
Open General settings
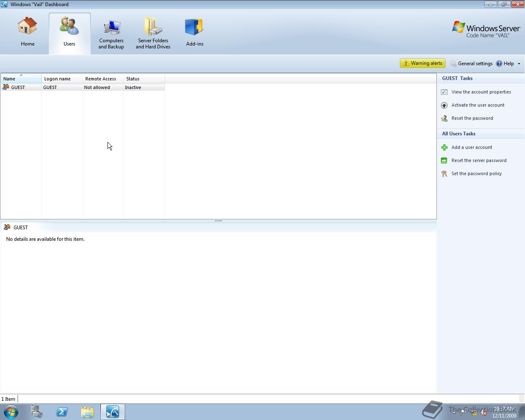point(472,64)
